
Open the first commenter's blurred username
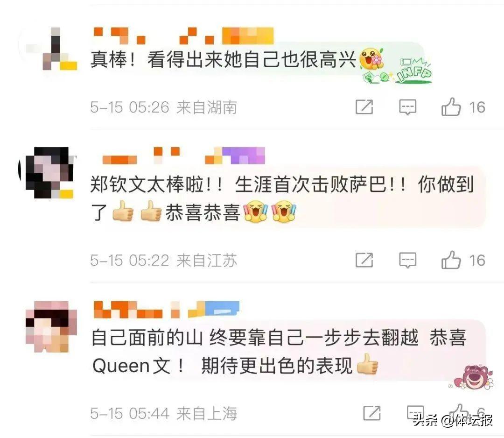183,35
